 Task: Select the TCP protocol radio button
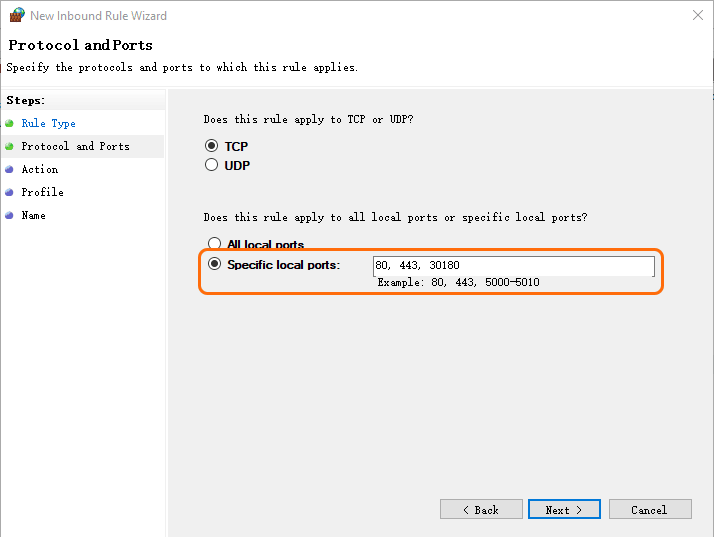[211, 146]
